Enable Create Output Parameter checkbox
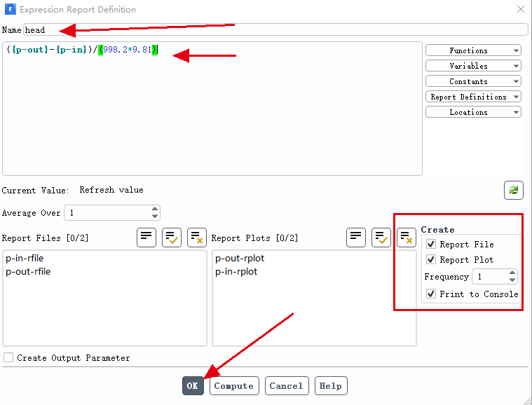532x405 pixels. tap(8, 358)
